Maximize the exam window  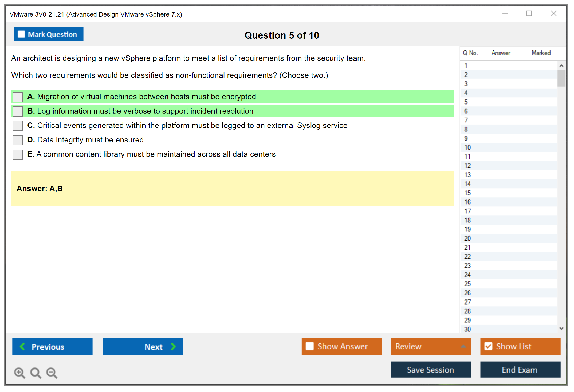click(x=529, y=14)
